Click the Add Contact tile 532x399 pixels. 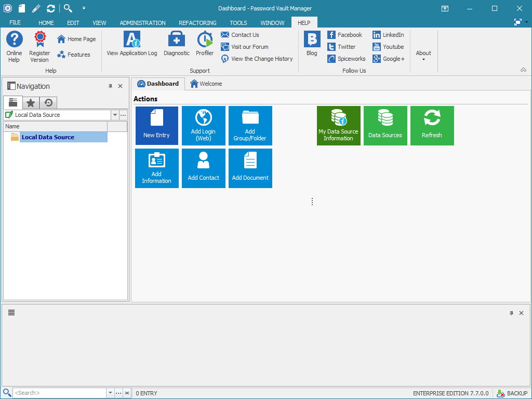[203, 168]
